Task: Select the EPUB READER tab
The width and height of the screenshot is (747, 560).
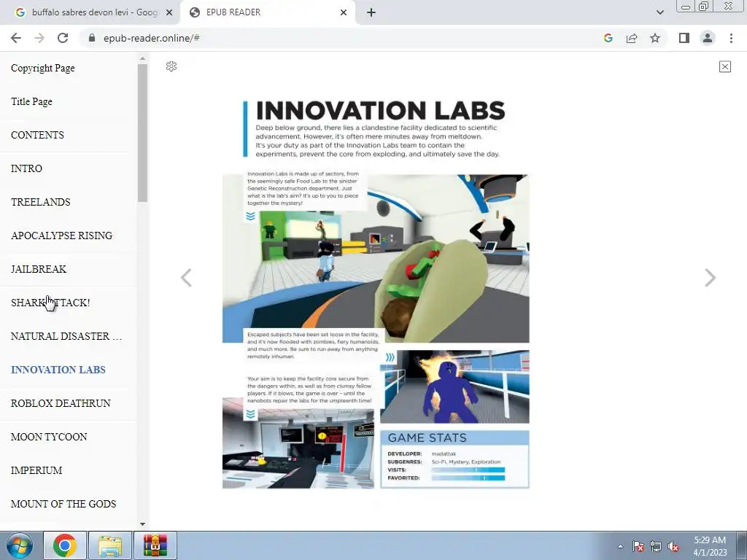Action: [267, 12]
